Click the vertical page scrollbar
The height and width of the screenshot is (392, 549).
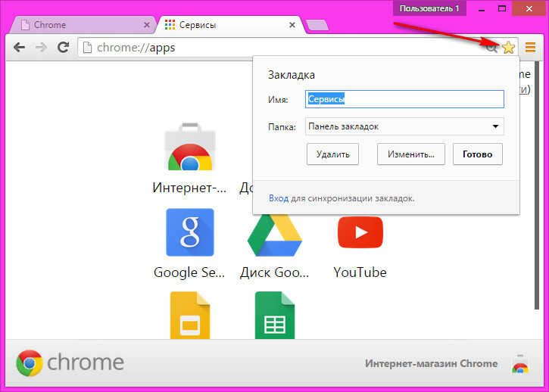click(x=537, y=185)
